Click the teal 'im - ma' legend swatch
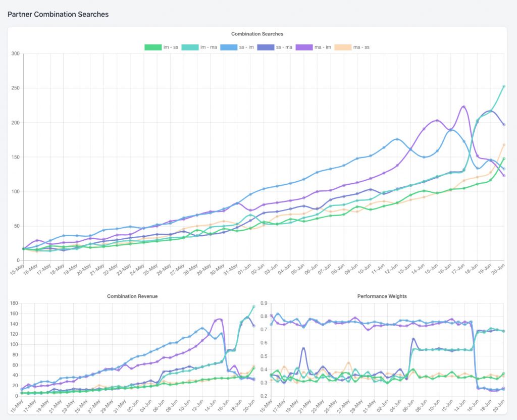 click(x=190, y=47)
